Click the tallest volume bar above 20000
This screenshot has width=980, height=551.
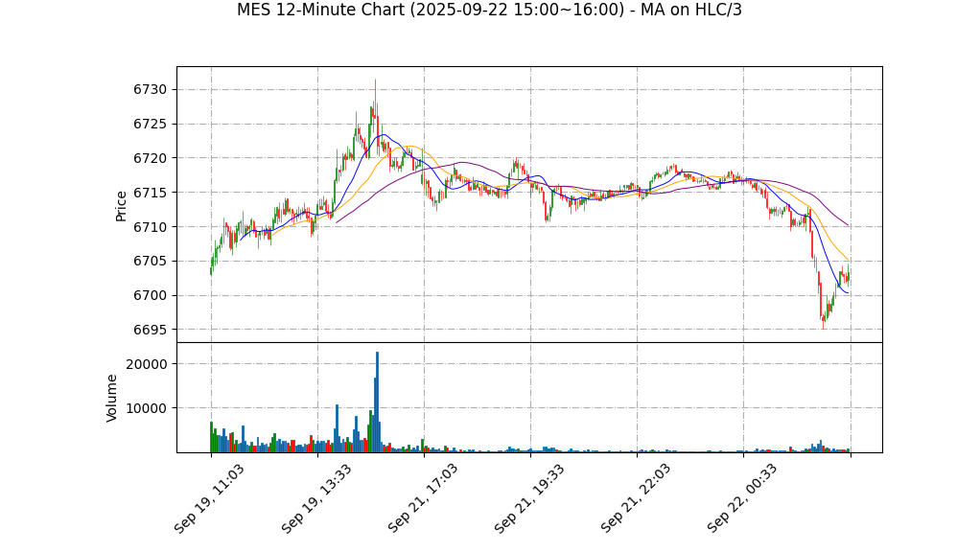pyautogui.click(x=378, y=402)
